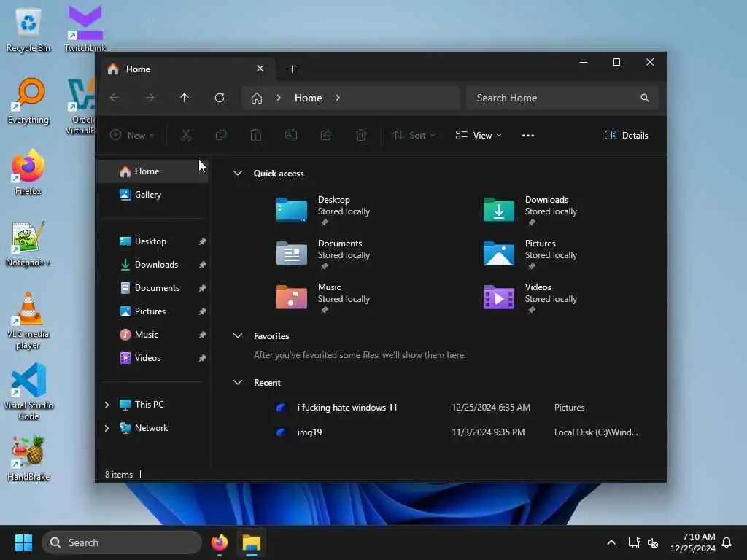Select the HandBrake desktop shortcut
Viewport: 747px width, 560px height.
(28, 459)
